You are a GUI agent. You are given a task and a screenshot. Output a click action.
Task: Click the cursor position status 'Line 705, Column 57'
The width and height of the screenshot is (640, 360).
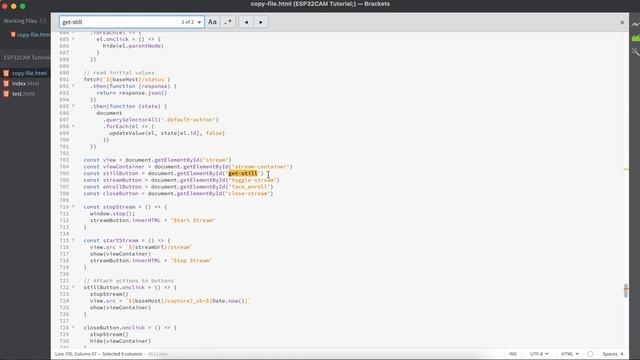point(75,354)
